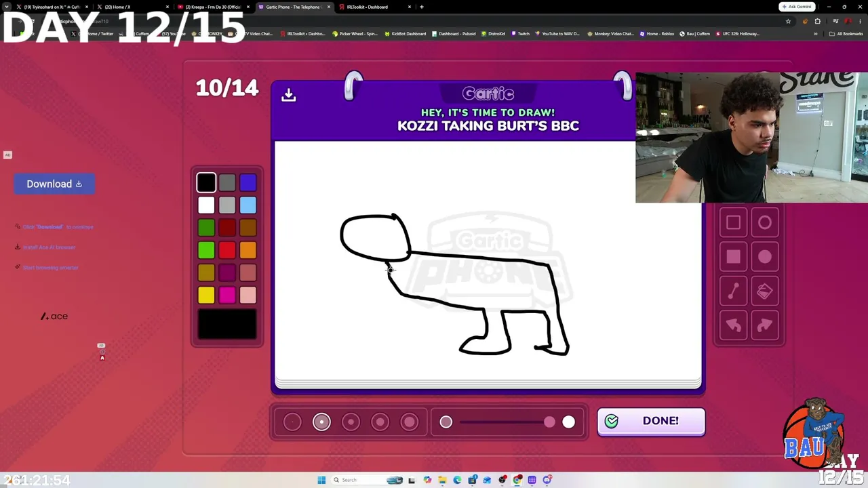Open Discord from the taskbar
868x488 pixels.
pos(547,480)
